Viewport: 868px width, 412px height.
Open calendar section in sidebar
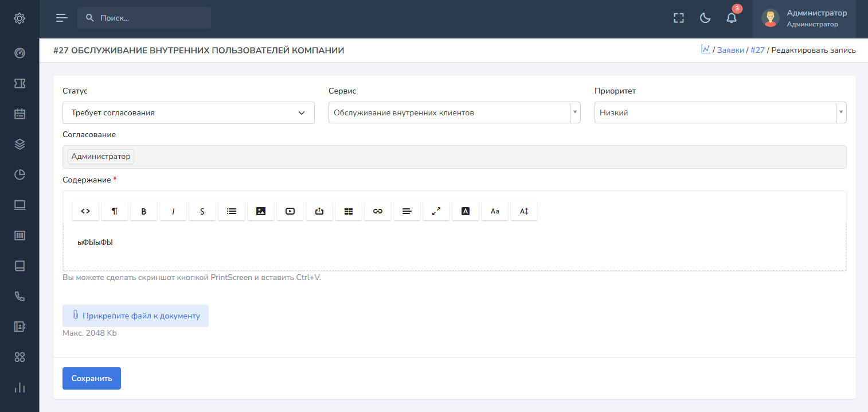pos(19,114)
